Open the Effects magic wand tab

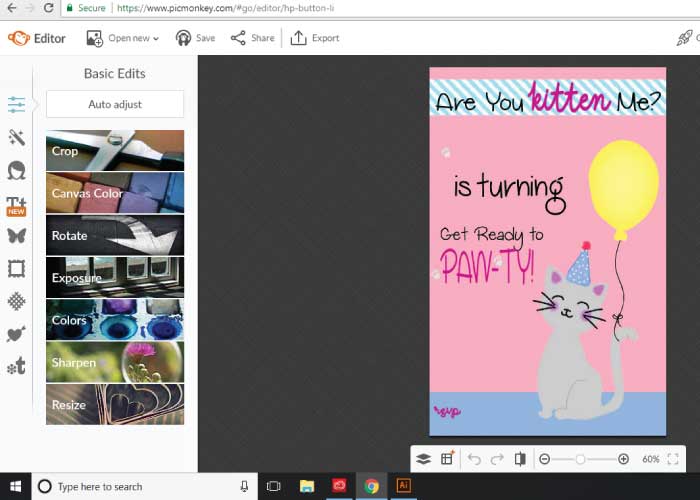pos(16,137)
